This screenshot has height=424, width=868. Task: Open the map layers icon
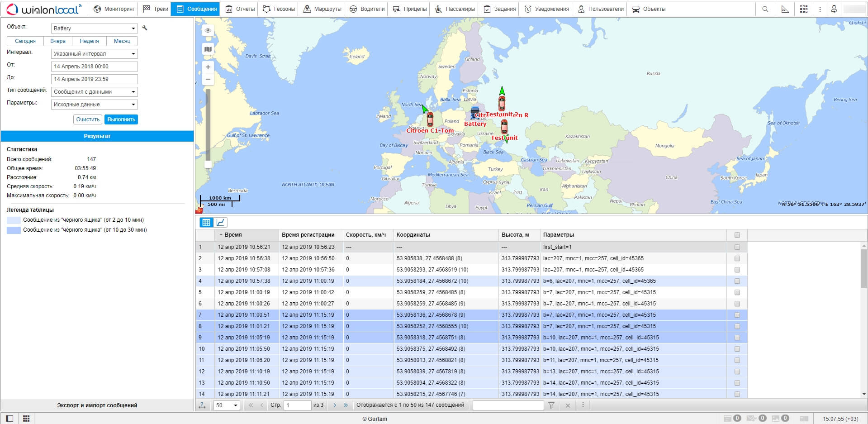click(208, 49)
